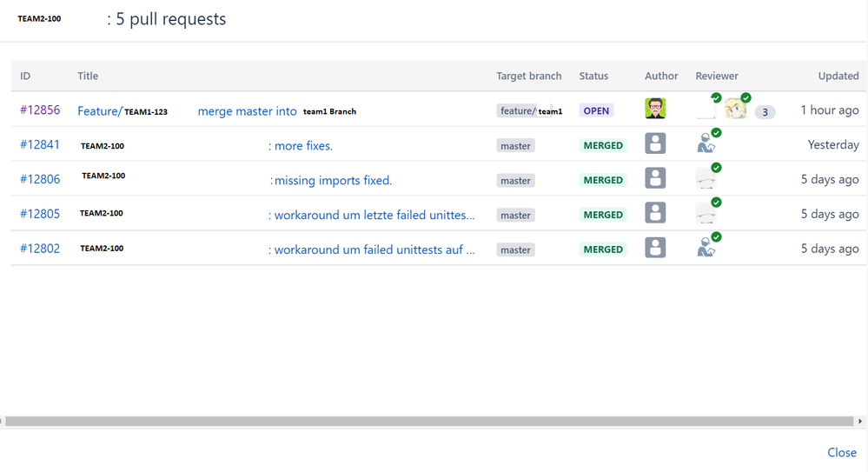Click '5 days ago' in #12806 row
This screenshot has width=868, height=472.
[830, 179]
